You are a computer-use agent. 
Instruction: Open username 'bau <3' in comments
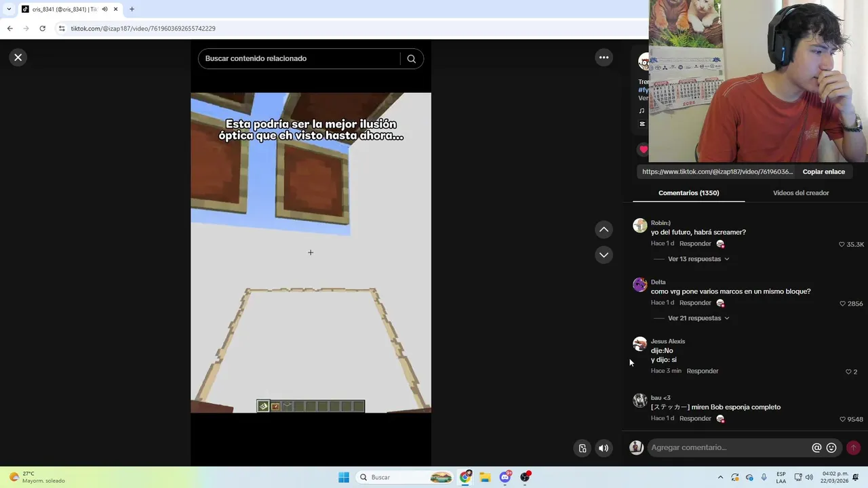(x=660, y=398)
